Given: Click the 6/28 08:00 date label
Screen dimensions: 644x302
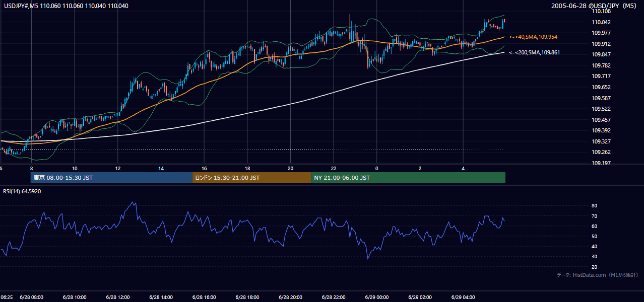Looking at the screenshot, I should [31, 297].
